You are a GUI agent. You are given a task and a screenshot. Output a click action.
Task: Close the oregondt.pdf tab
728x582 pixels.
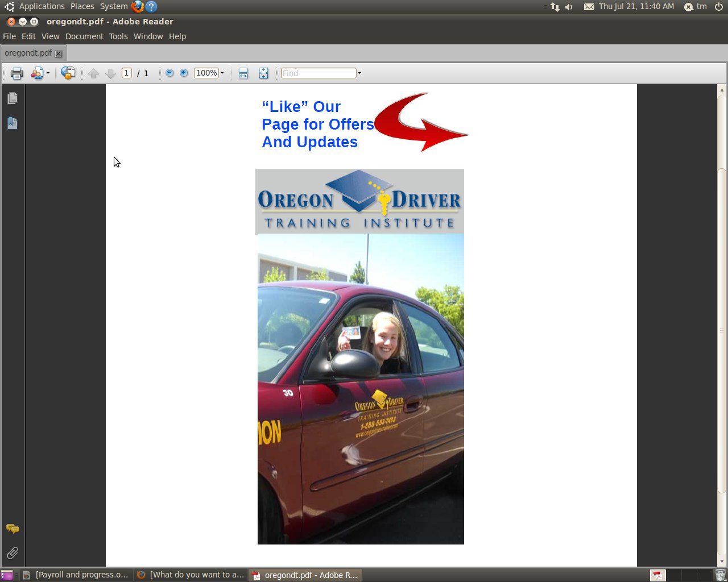[58, 53]
